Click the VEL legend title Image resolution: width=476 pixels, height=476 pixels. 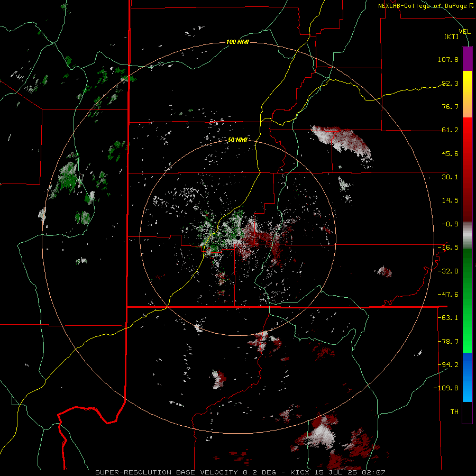(x=465, y=32)
